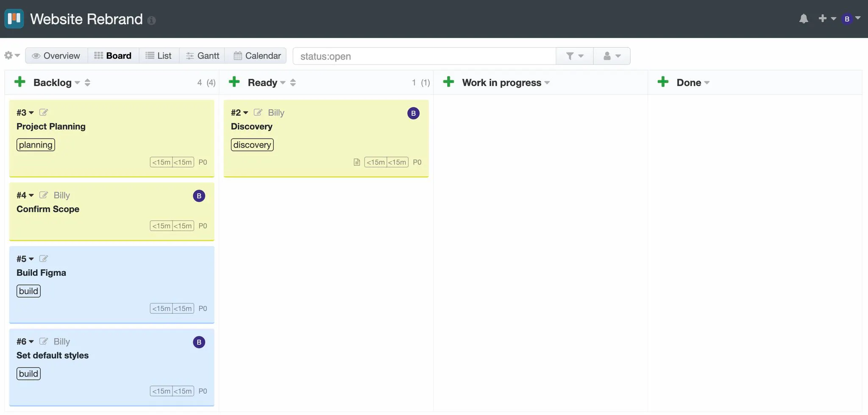This screenshot has height=415, width=868.
Task: Open the Set default styles task
Action: pyautogui.click(x=53, y=355)
